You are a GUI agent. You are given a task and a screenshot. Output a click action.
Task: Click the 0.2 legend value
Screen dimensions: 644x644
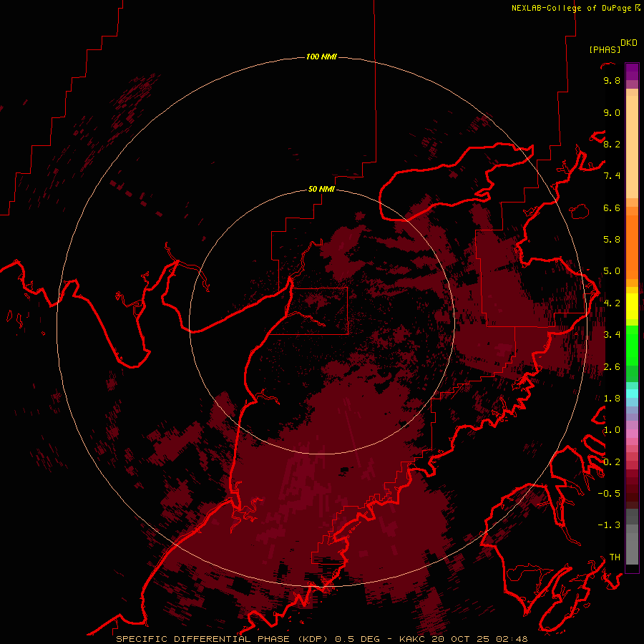pyautogui.click(x=612, y=462)
